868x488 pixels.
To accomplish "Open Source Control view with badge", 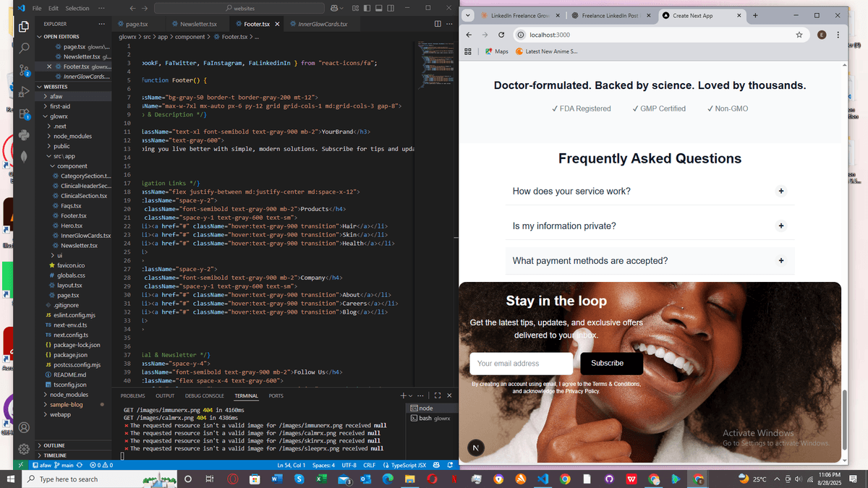I will pyautogui.click(x=24, y=69).
